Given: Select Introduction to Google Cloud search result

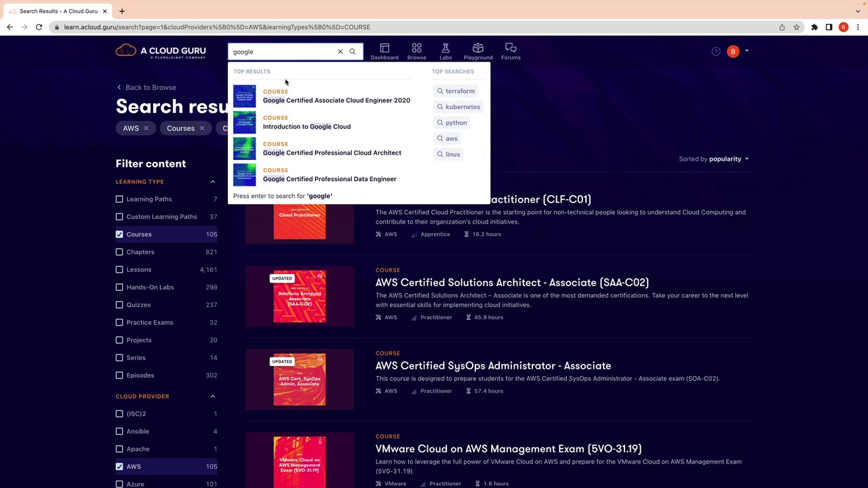Looking at the screenshot, I should pyautogui.click(x=307, y=127).
